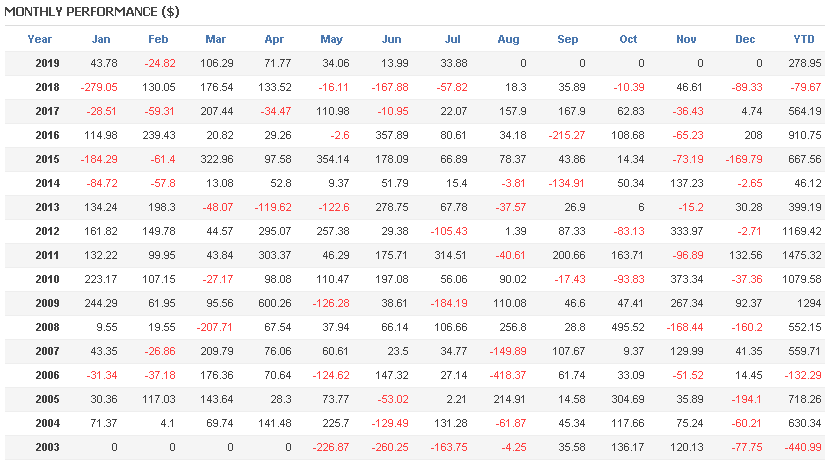Screen dimensions: 827x460
Task: Click the 2019 year row label
Action: tap(47, 63)
